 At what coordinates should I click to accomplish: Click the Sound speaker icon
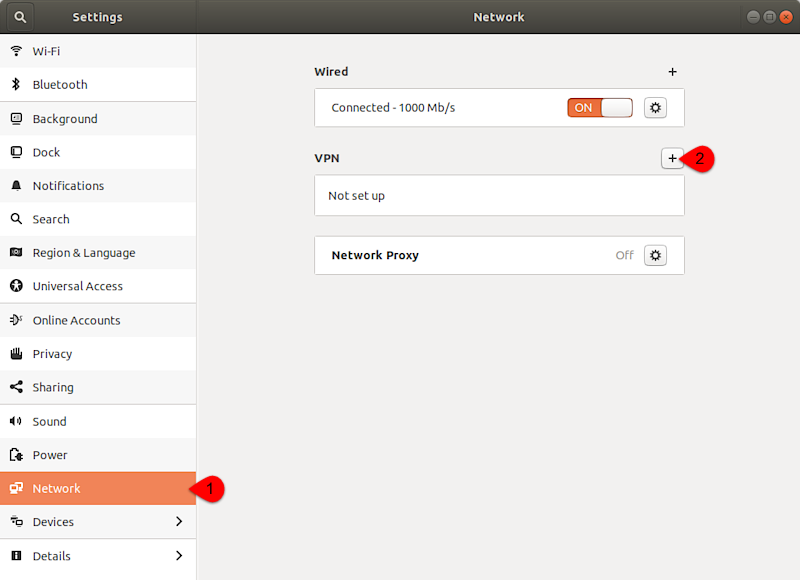pyautogui.click(x=16, y=421)
